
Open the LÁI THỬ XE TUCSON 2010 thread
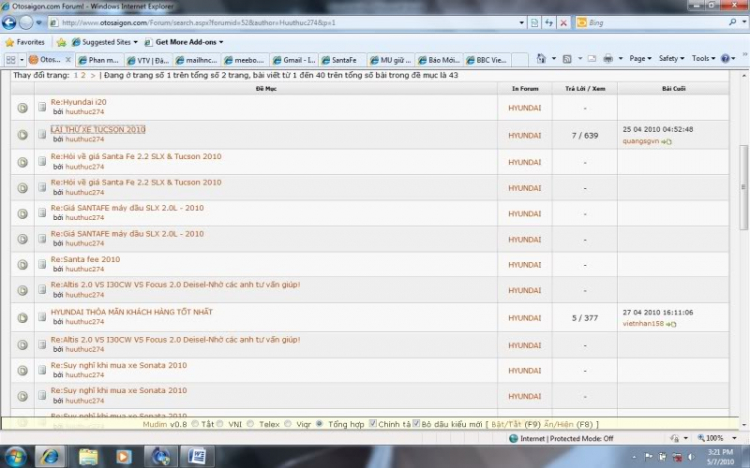98,129
